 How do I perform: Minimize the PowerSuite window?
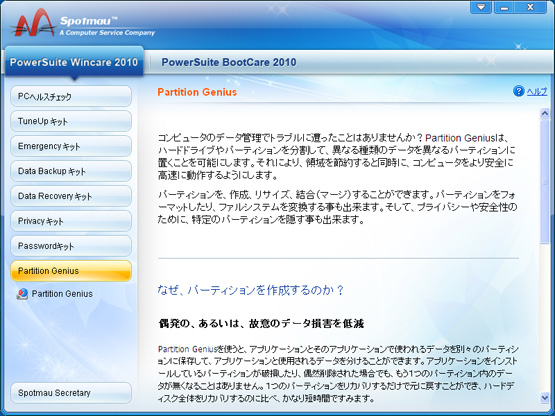click(x=504, y=7)
